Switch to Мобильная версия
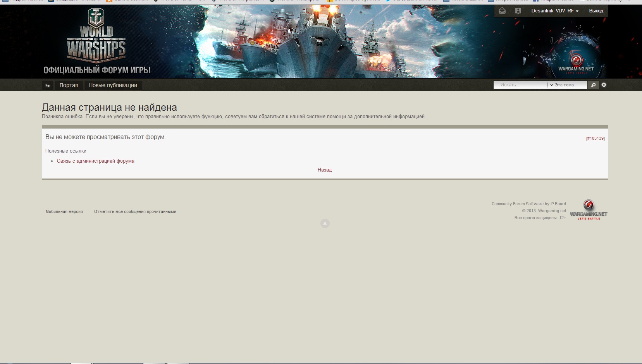 64,212
